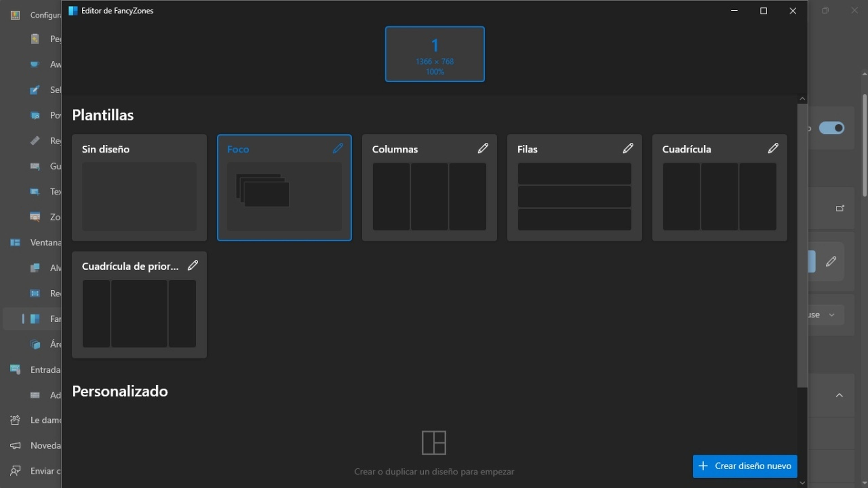Viewport: 868px width, 488px height.
Task: Click the open-editor launch icon in Settings window
Action: 840,209
